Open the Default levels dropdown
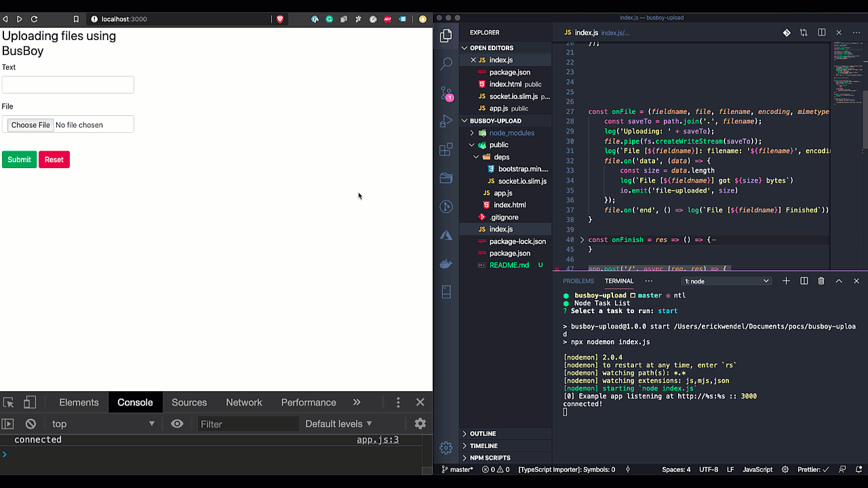 [x=338, y=424]
